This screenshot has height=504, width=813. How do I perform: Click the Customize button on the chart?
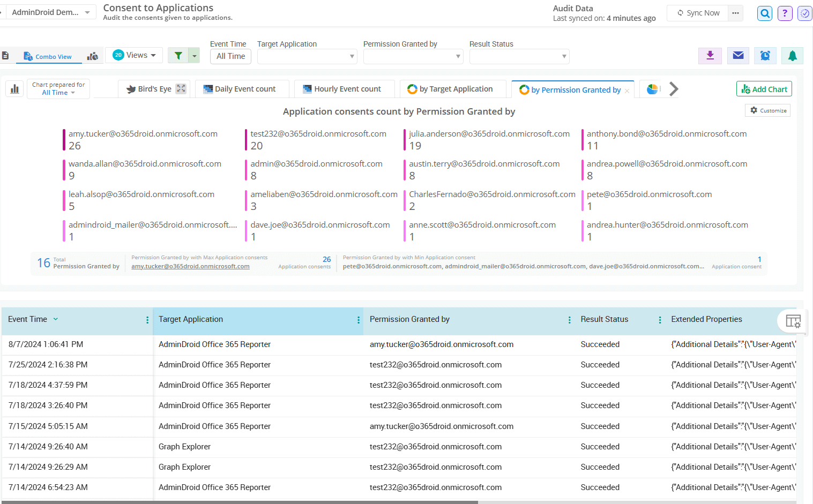click(x=767, y=110)
